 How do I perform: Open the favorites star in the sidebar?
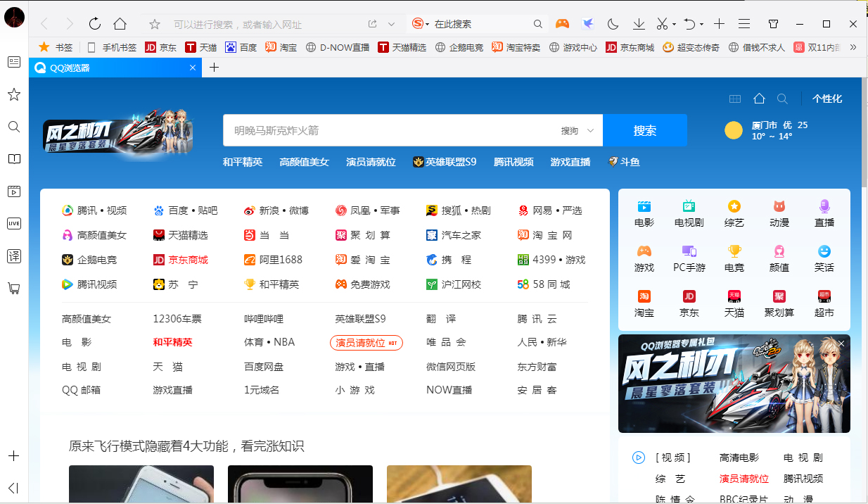coord(14,94)
